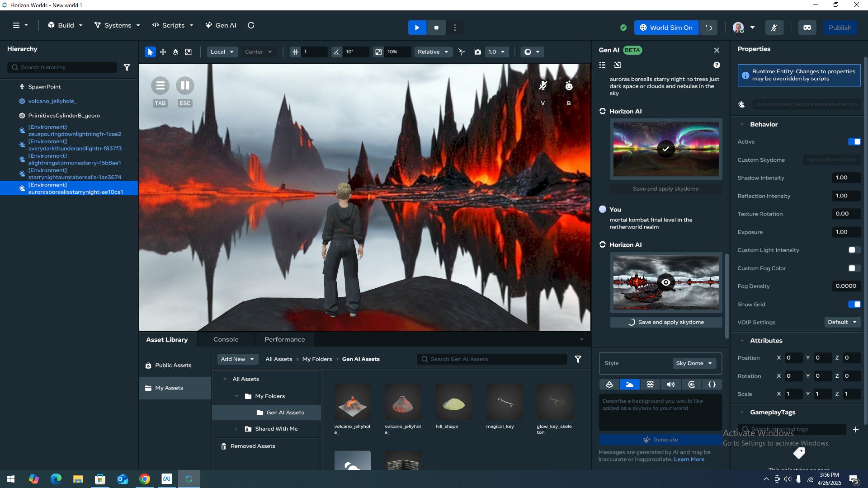
Task: Open the VOIP Settings Default dropdown
Action: point(842,322)
